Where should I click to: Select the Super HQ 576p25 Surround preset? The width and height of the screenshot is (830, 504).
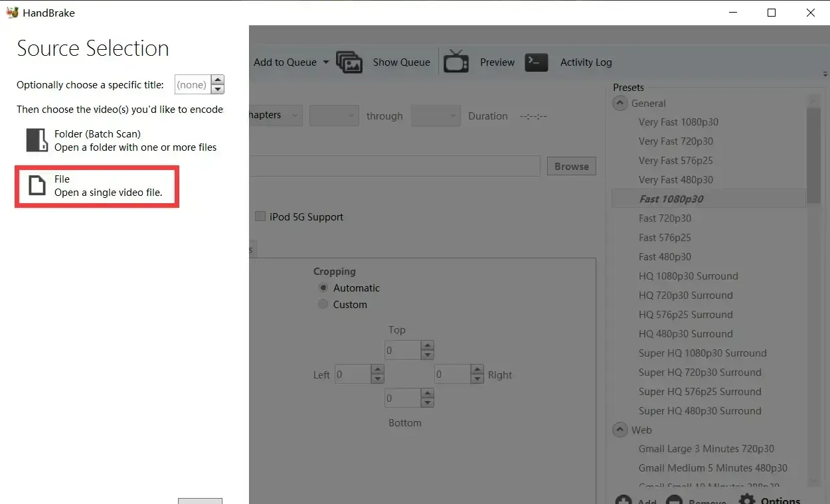[700, 392]
